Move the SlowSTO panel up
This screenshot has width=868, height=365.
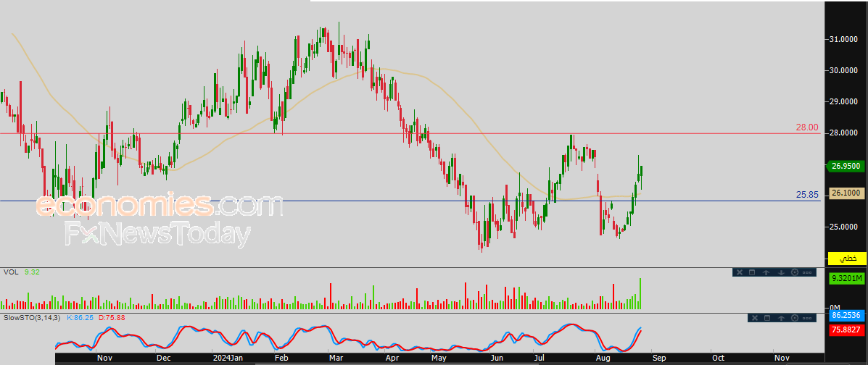coord(781,318)
